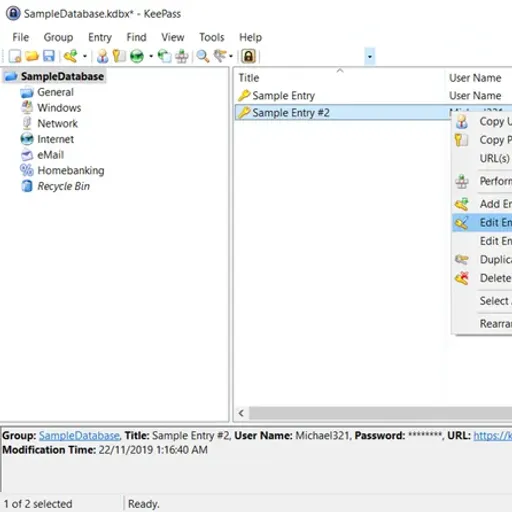Expand the Open URL dropdown arrow
Screen dimensions: 512x512
point(151,56)
